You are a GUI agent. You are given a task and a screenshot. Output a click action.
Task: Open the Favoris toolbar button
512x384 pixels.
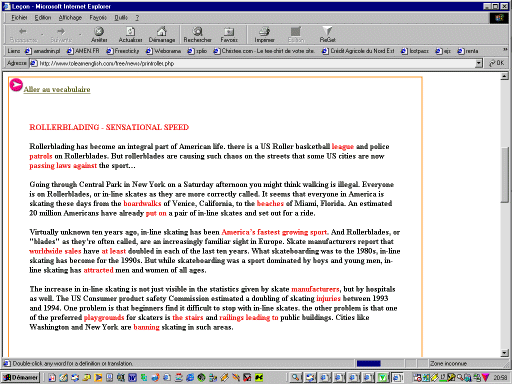click(x=229, y=35)
